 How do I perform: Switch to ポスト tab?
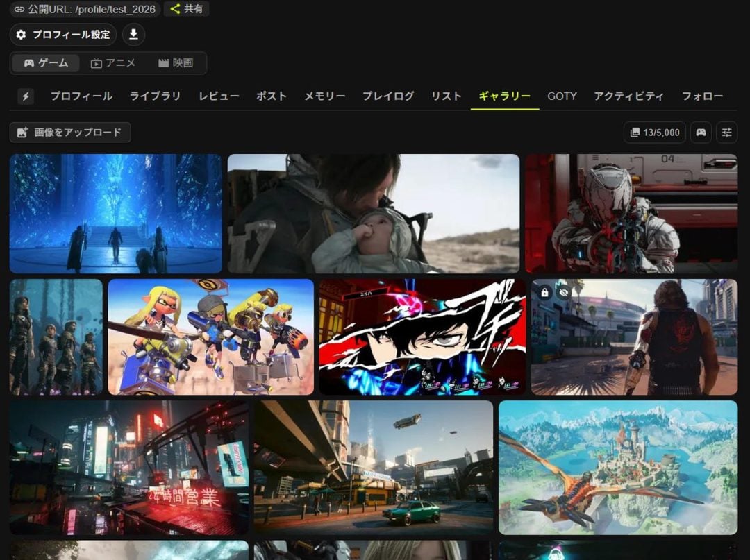click(x=272, y=96)
